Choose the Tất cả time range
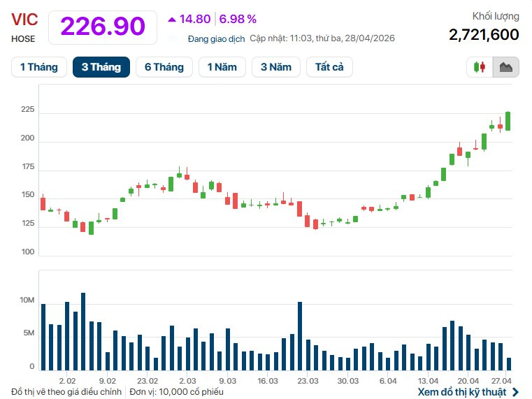The width and height of the screenshot is (532, 399). point(329,67)
